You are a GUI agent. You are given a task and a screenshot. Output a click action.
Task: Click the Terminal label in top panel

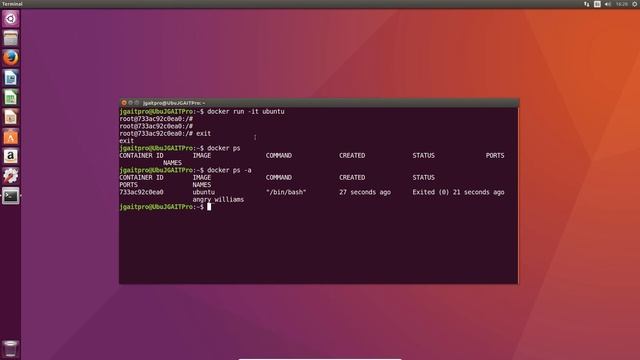(12, 4)
